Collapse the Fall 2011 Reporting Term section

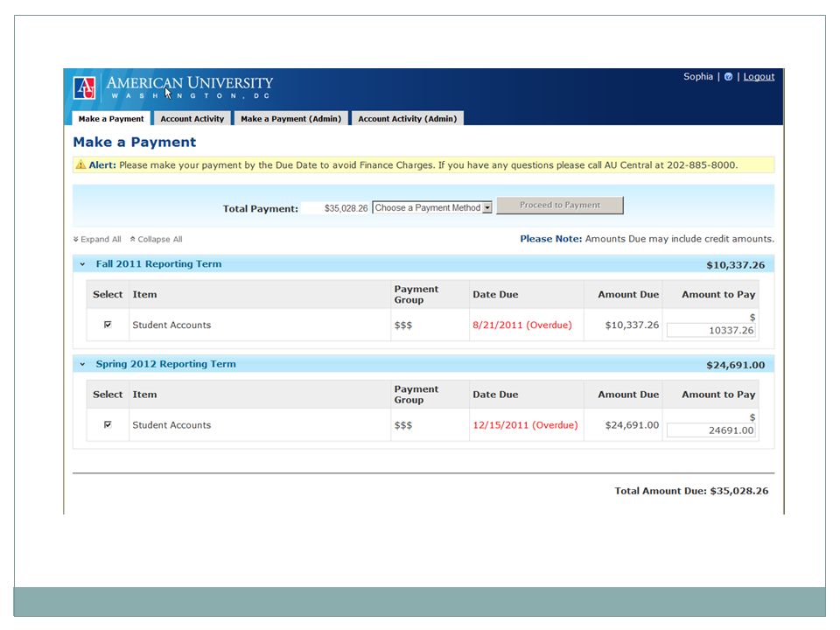point(82,264)
